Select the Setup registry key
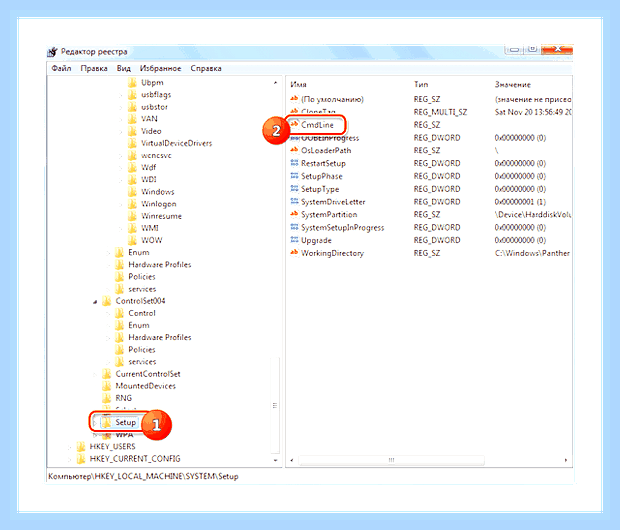The height and width of the screenshot is (530, 620). click(x=125, y=422)
